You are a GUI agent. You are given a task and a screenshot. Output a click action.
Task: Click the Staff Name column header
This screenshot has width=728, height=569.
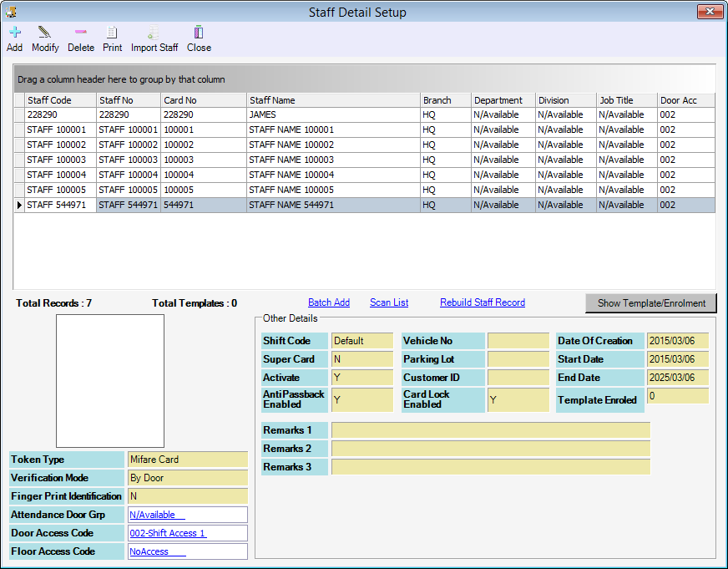pyautogui.click(x=331, y=100)
